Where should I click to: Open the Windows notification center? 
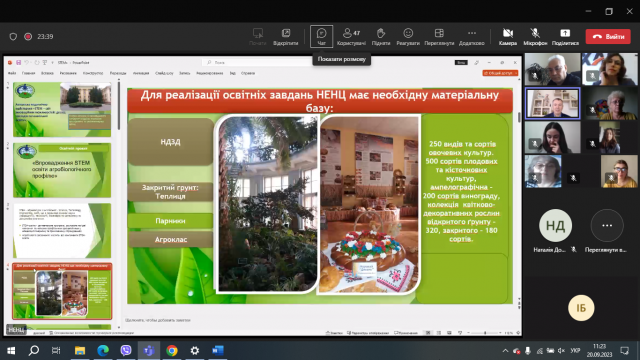(624, 351)
